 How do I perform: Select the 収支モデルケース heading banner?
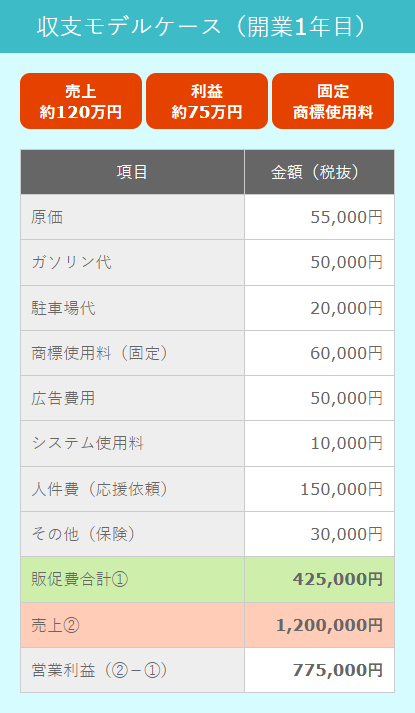207,26
